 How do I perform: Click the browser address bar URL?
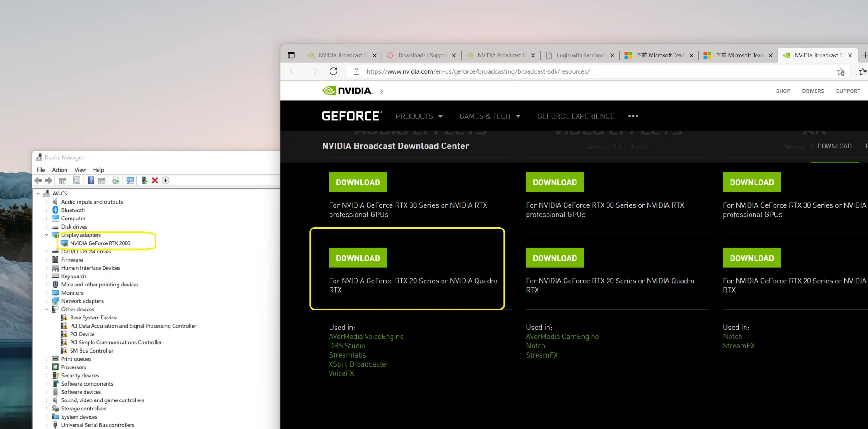click(x=478, y=71)
